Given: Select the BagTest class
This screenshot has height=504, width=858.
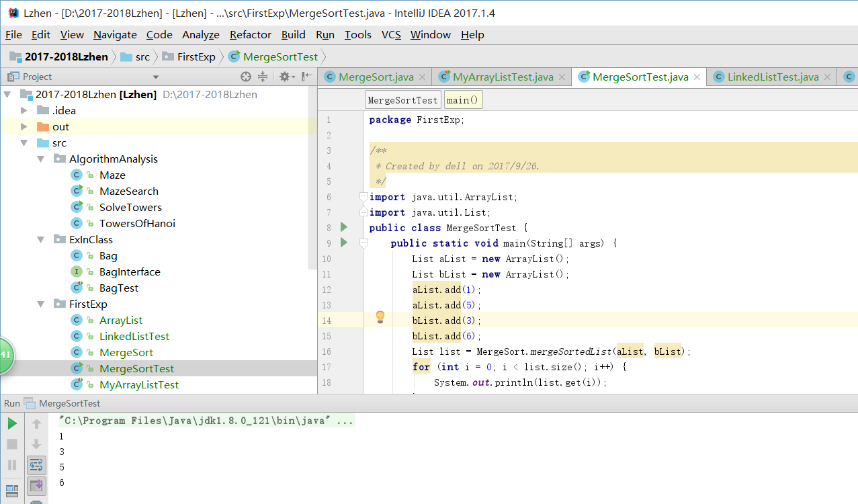Looking at the screenshot, I should coord(119,288).
